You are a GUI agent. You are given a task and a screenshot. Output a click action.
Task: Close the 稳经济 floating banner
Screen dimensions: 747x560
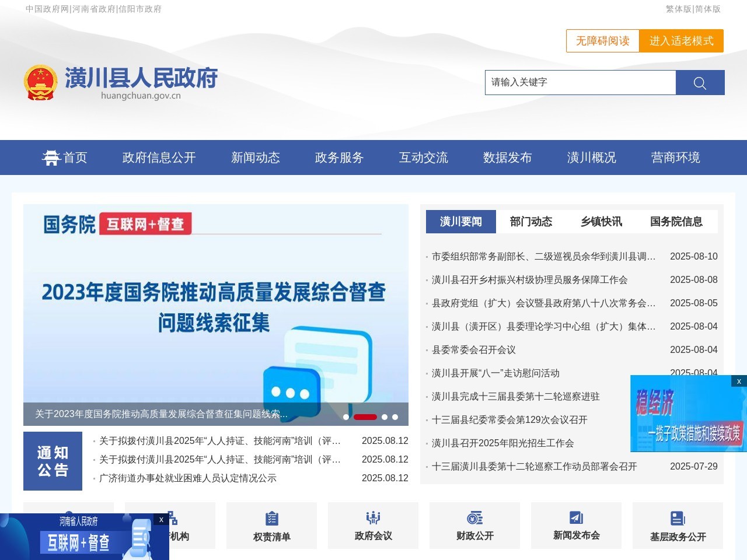739,381
